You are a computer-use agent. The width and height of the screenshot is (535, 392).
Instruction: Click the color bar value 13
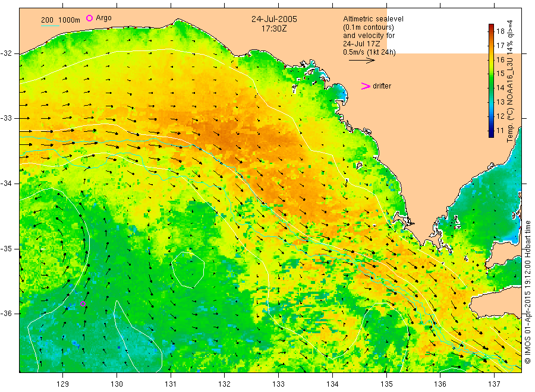500,102
